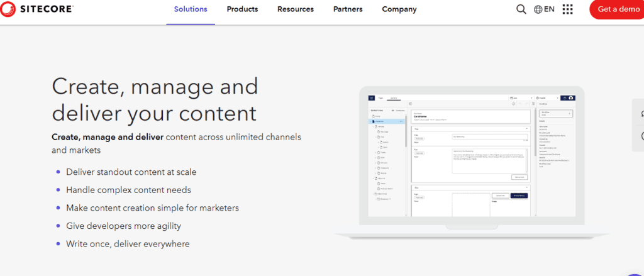Open the Company menu
The width and height of the screenshot is (644, 276).
[399, 9]
